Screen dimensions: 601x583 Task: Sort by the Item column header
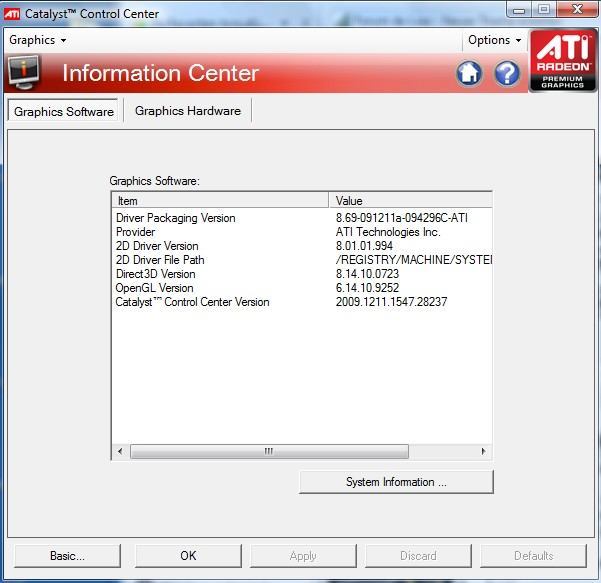(220, 200)
